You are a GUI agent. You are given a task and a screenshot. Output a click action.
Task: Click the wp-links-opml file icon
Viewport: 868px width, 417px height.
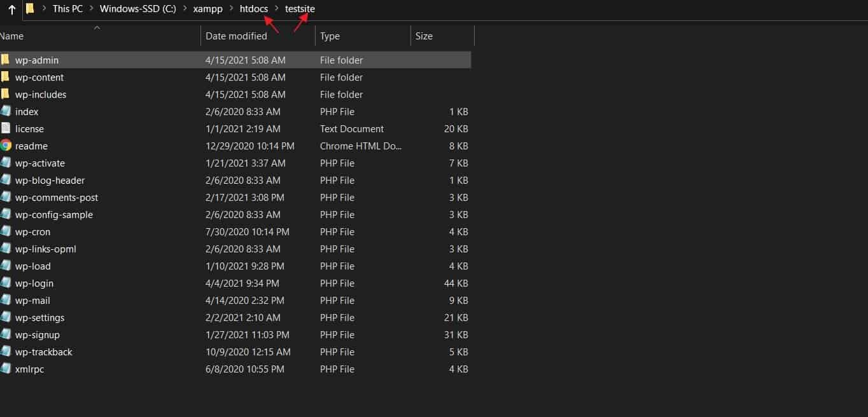pos(5,249)
